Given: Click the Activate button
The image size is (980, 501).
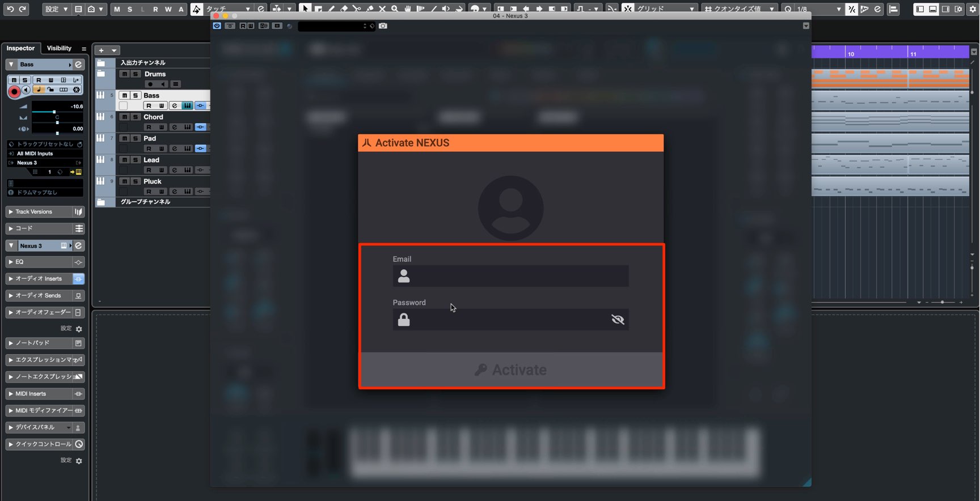Looking at the screenshot, I should pyautogui.click(x=511, y=370).
